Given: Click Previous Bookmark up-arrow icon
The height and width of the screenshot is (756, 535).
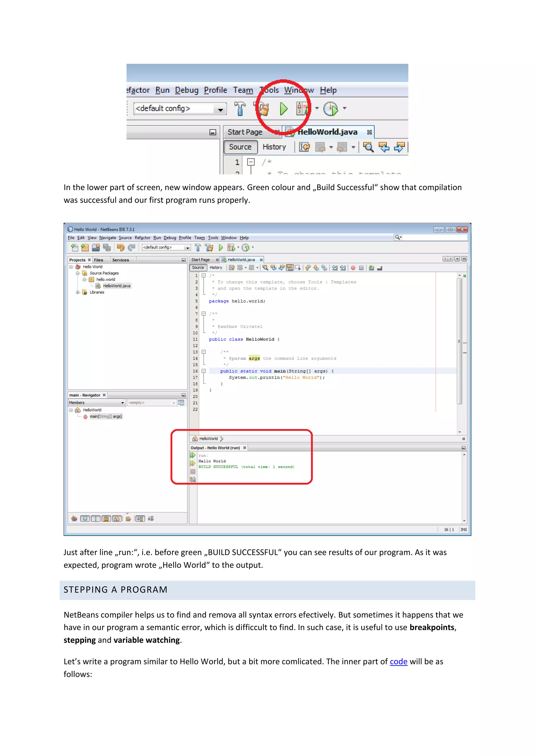Looking at the screenshot, I should (308, 268).
